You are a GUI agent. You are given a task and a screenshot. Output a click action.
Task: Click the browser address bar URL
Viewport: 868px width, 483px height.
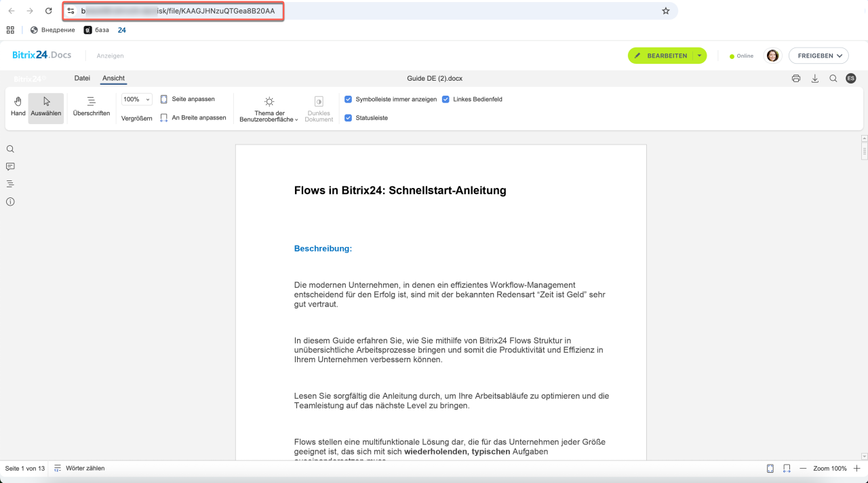[178, 11]
